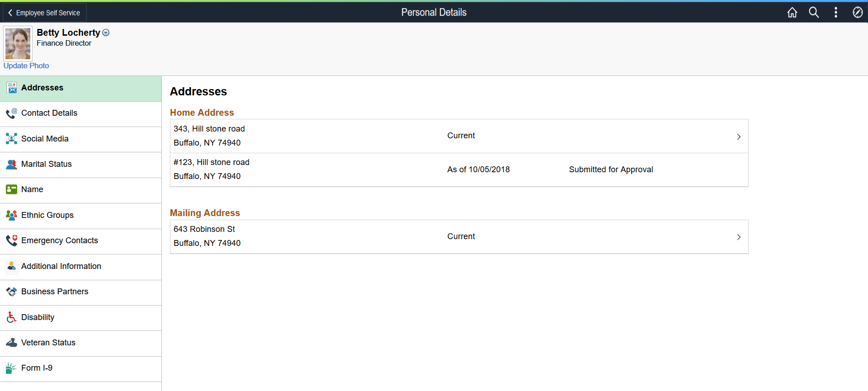Viewport: 868px width, 391px height.
Task: Click the Home Address heading
Action: 202,113
